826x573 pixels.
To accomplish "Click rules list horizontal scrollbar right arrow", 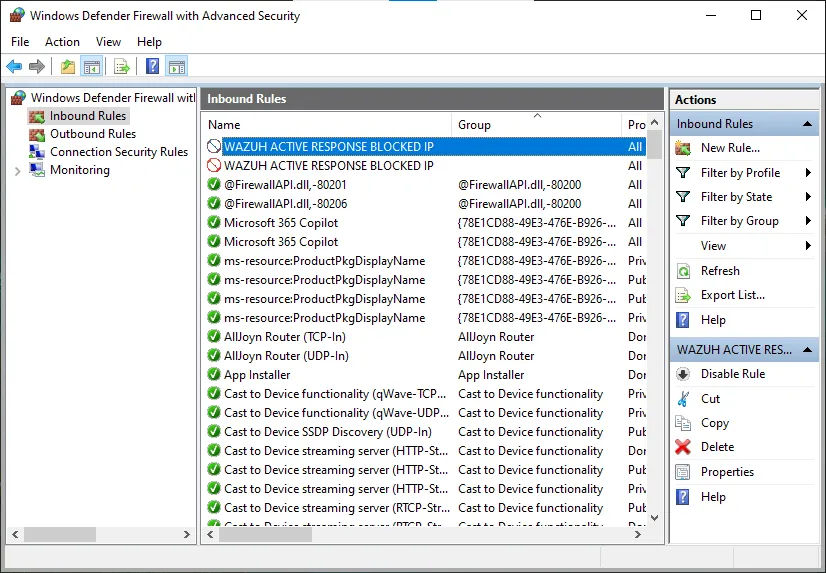I will pyautogui.click(x=637, y=534).
